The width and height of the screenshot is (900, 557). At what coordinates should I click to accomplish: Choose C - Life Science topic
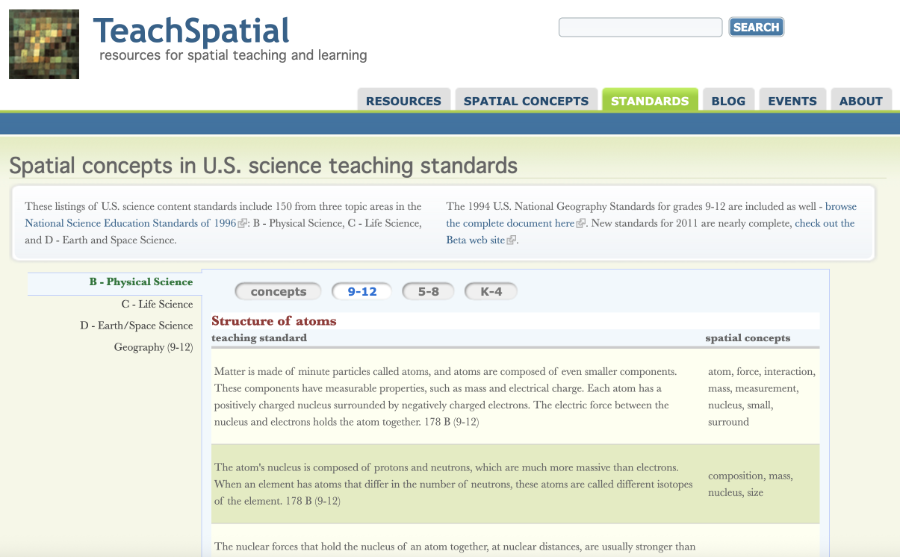[157, 304]
